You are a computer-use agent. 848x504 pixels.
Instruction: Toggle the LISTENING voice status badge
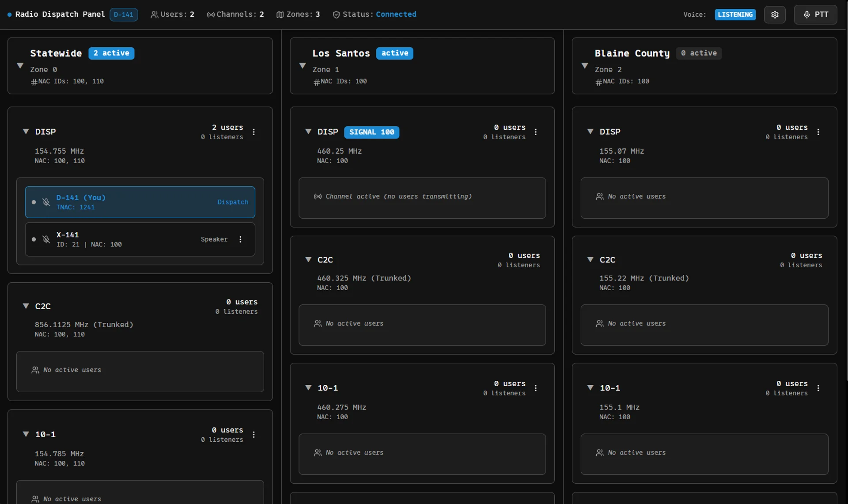(x=735, y=15)
